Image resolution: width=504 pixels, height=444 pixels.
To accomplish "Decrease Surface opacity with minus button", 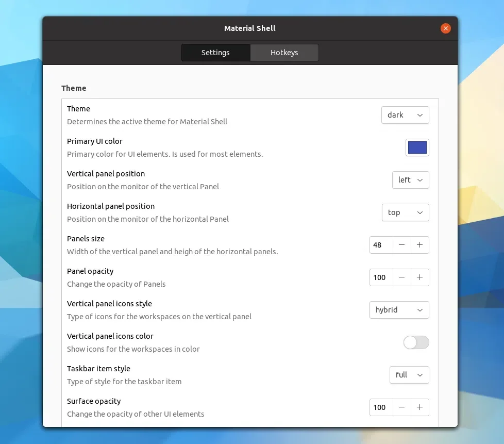I will pos(401,407).
